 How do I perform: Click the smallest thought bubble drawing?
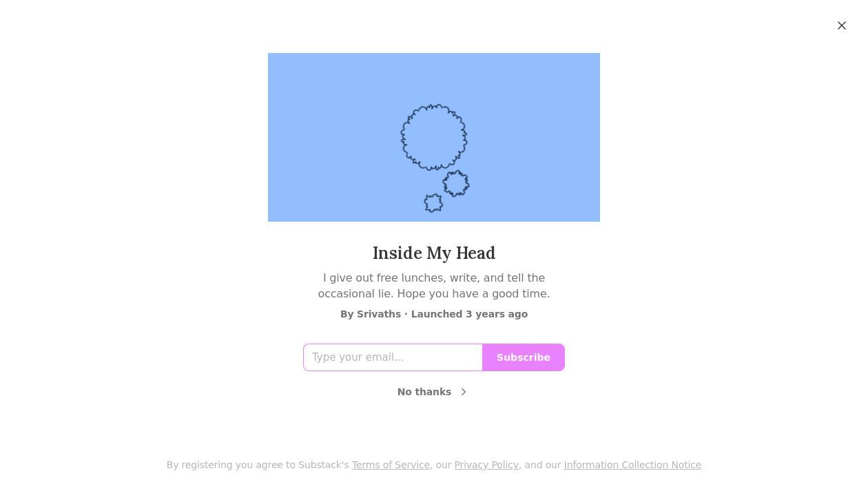pos(433,202)
